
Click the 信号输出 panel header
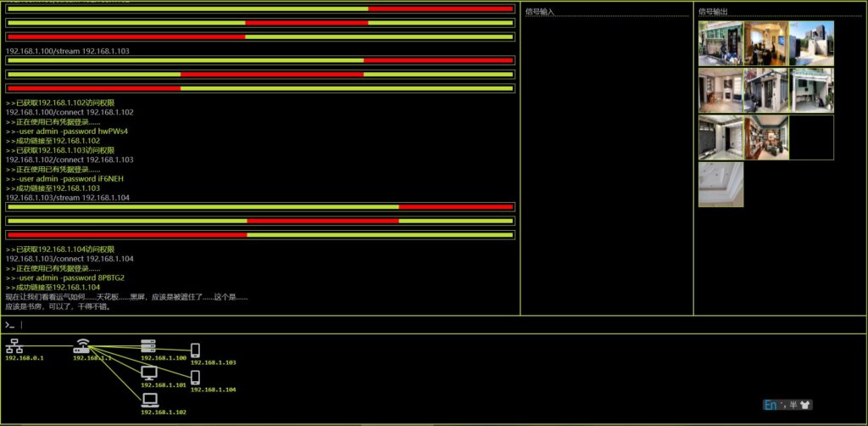click(x=713, y=12)
